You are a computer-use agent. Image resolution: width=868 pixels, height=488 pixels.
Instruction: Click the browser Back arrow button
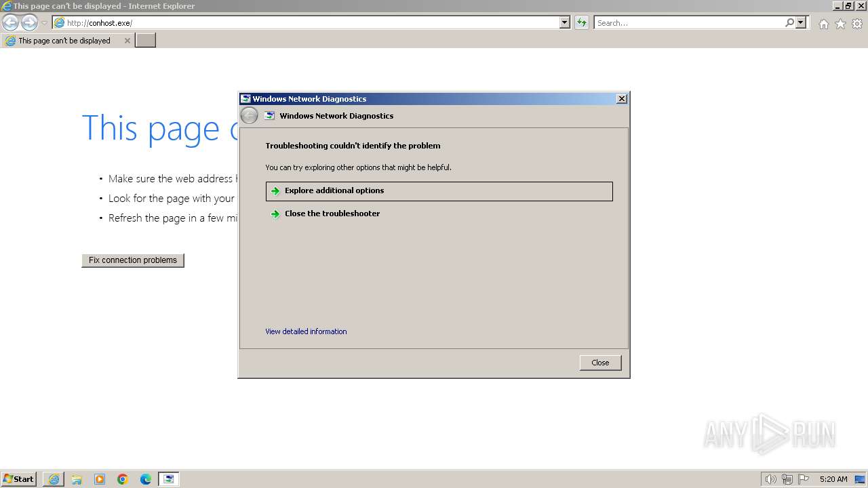tap(10, 23)
